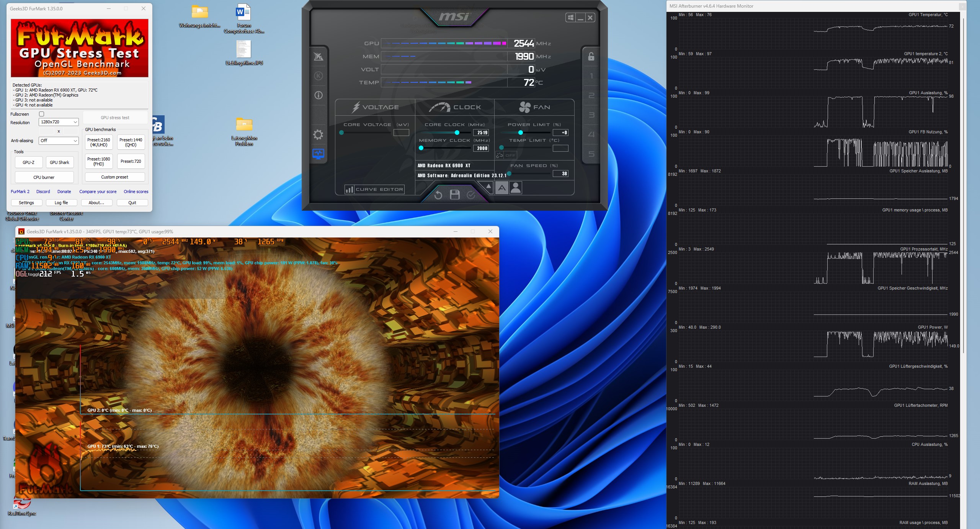Image resolution: width=980 pixels, height=529 pixels.
Task: Select profile slot 1
Action: click(591, 76)
